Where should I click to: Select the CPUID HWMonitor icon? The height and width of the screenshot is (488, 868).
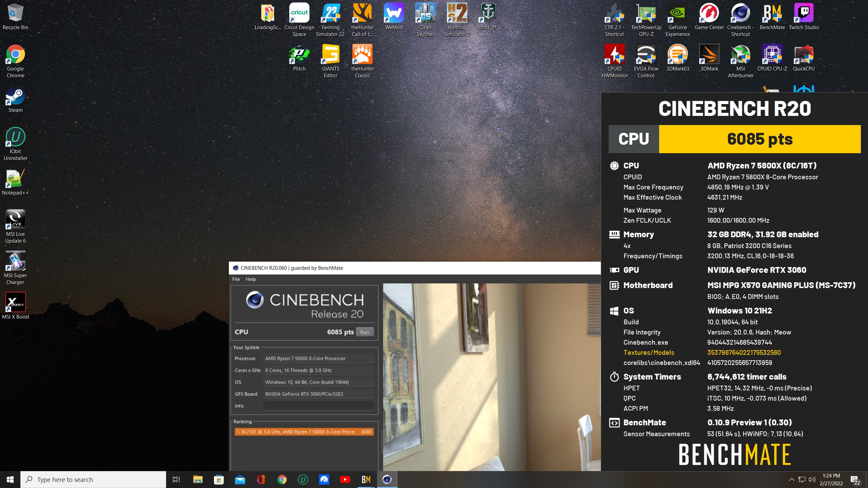coord(614,61)
